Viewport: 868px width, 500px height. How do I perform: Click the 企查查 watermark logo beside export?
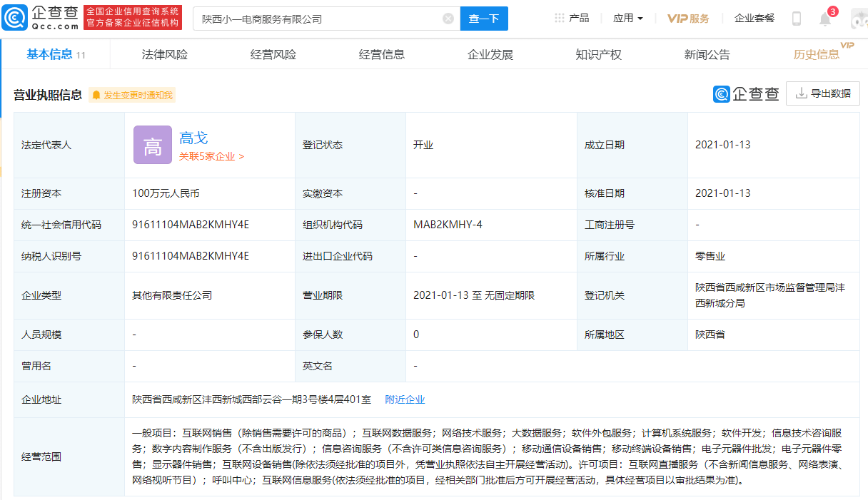pyautogui.click(x=746, y=93)
